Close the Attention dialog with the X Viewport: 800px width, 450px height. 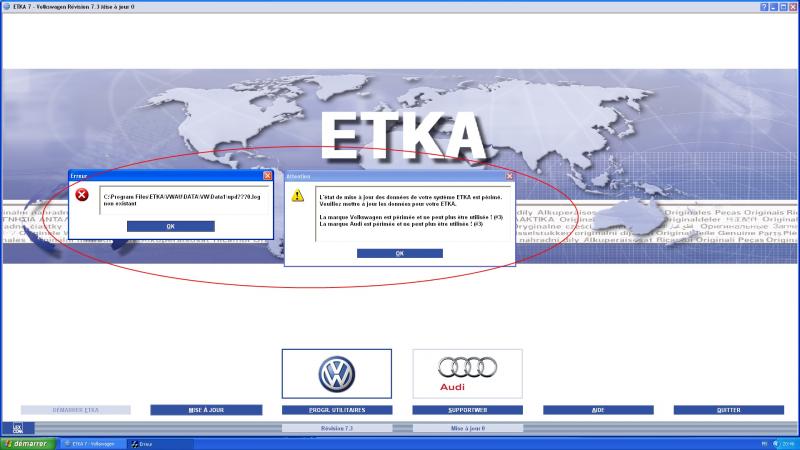tap(509, 176)
